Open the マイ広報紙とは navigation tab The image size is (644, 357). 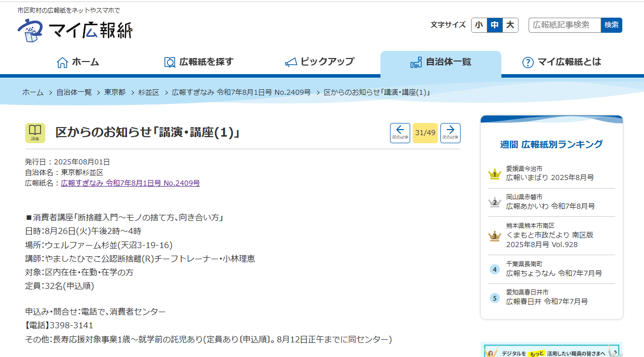561,62
